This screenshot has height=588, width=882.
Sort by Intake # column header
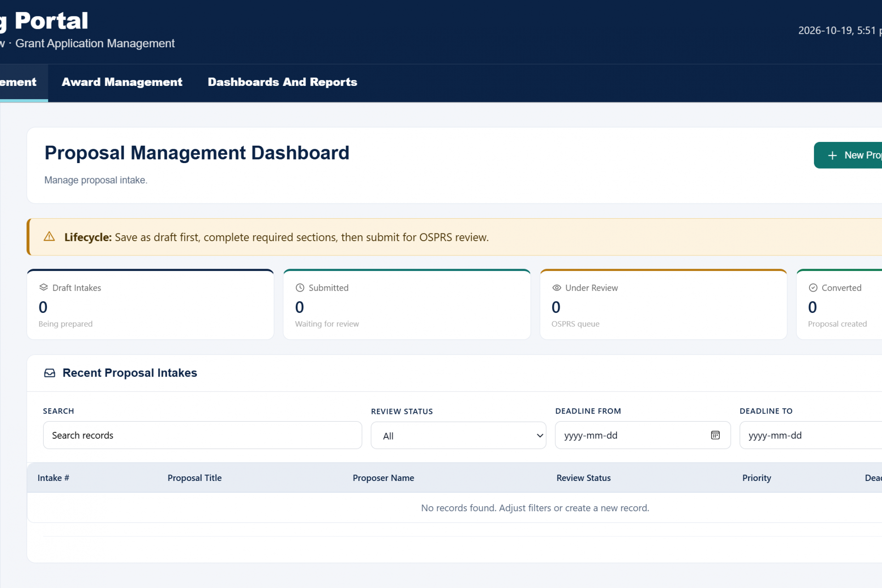[x=53, y=478]
